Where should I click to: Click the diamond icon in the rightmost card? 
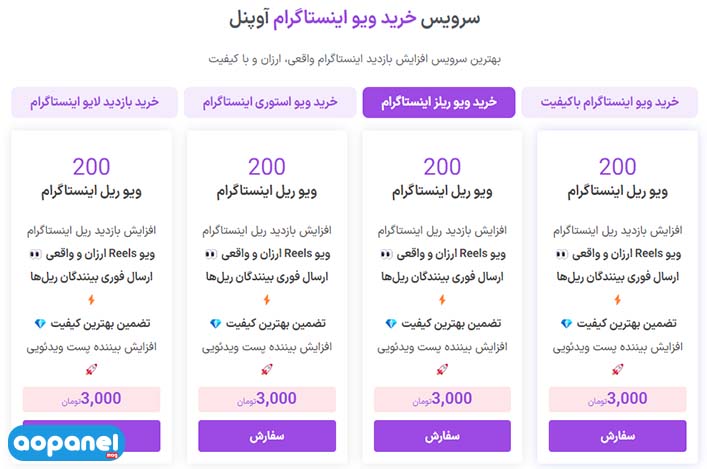click(566, 323)
